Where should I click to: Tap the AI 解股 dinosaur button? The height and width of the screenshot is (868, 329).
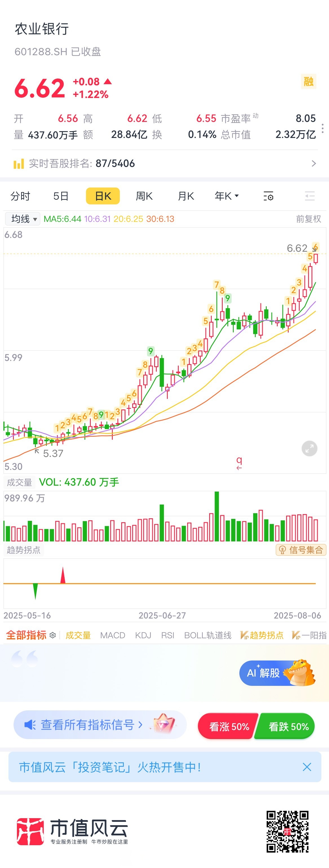point(277,673)
